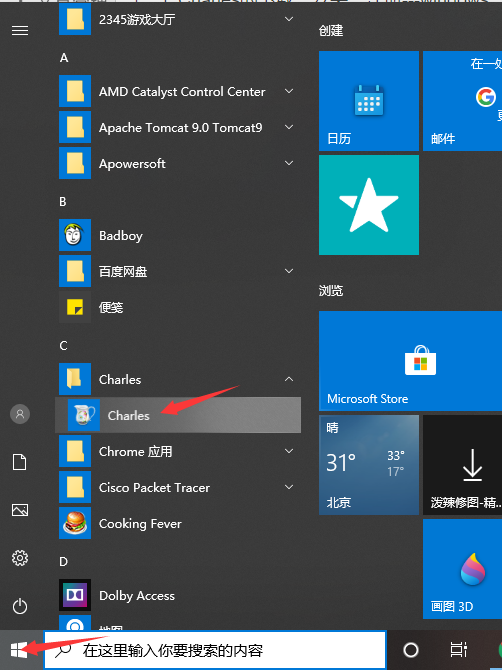Viewport: 502px width, 670px height.
Task: Expand the Apowersoft folder chevron
Action: [x=289, y=163]
